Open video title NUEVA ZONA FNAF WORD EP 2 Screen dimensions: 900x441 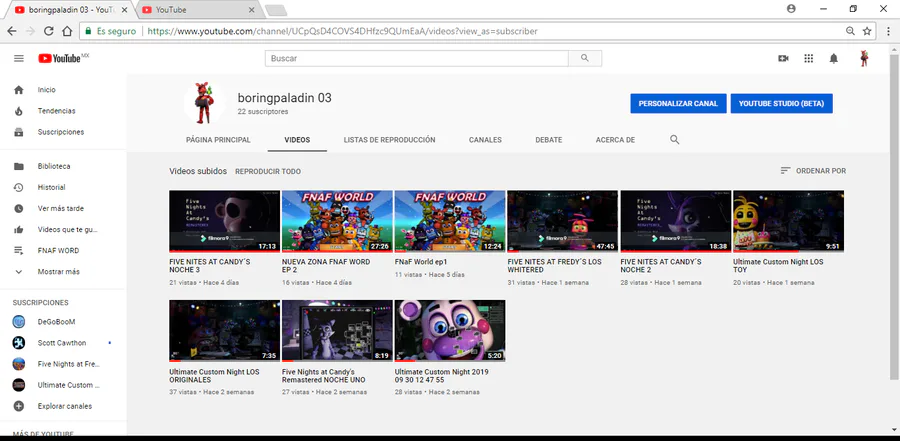coord(326,265)
